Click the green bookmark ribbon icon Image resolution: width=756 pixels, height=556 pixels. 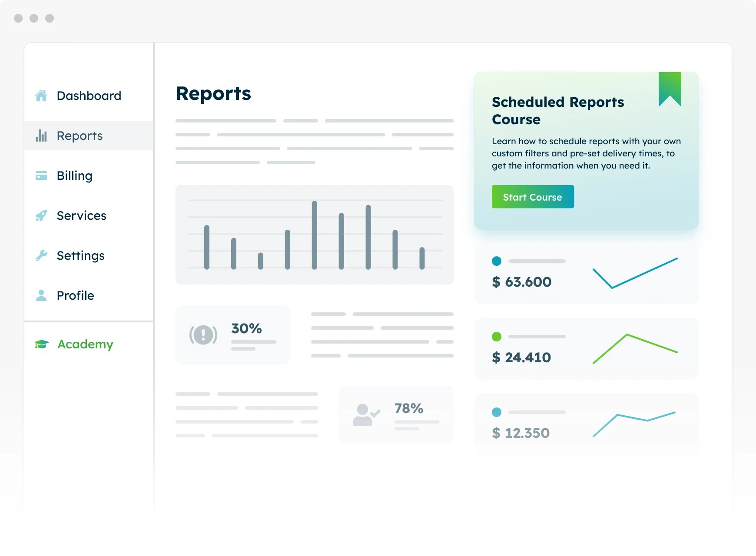tap(670, 89)
